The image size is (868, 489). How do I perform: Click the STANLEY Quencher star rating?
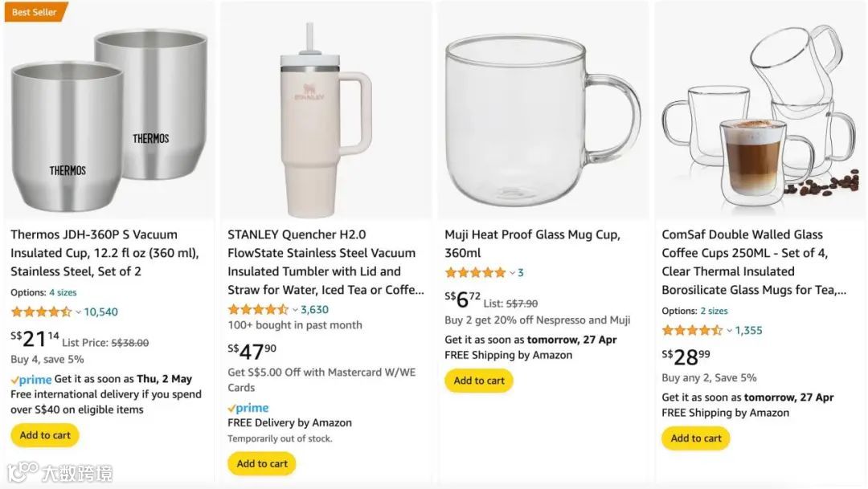point(258,309)
